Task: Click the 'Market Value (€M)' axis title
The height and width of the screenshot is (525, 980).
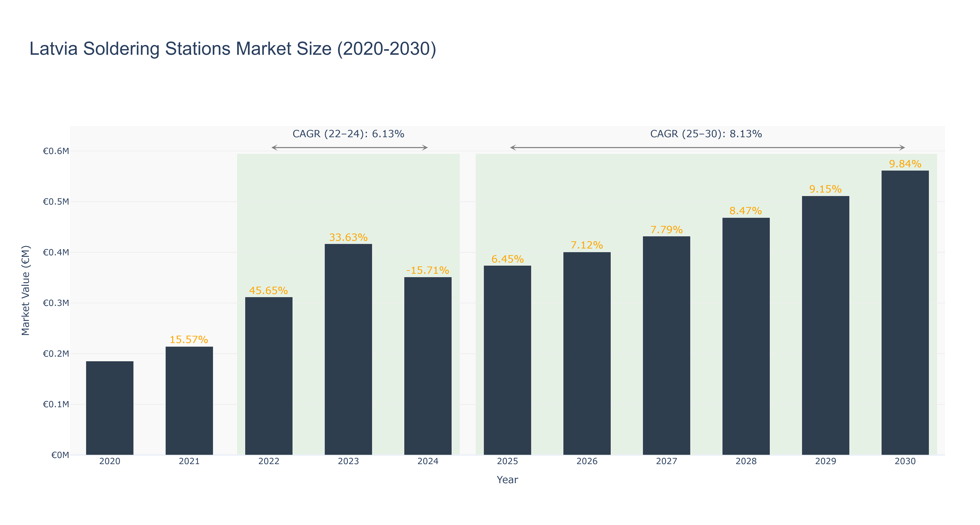Action: point(26,290)
